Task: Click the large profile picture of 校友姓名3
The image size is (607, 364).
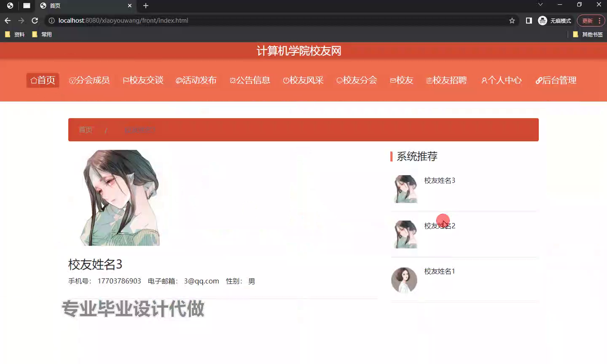Action: point(120,198)
